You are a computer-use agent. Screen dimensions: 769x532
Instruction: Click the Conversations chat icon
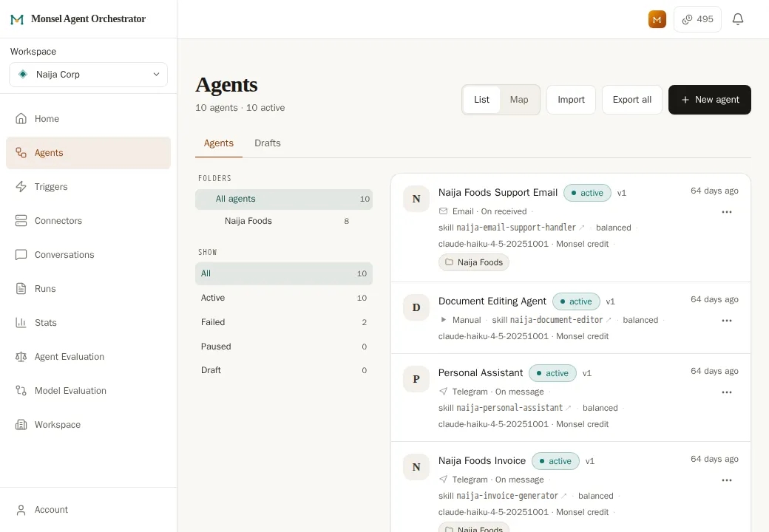tap(21, 255)
